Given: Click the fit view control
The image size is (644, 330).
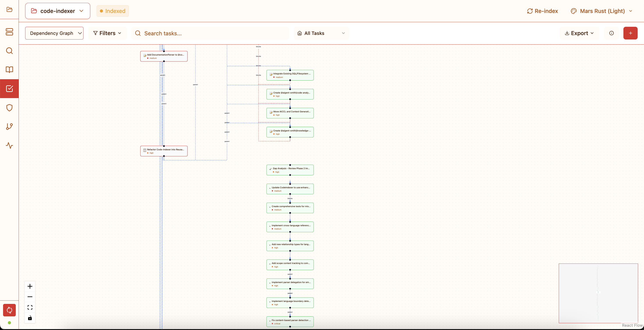Looking at the screenshot, I should (30, 307).
